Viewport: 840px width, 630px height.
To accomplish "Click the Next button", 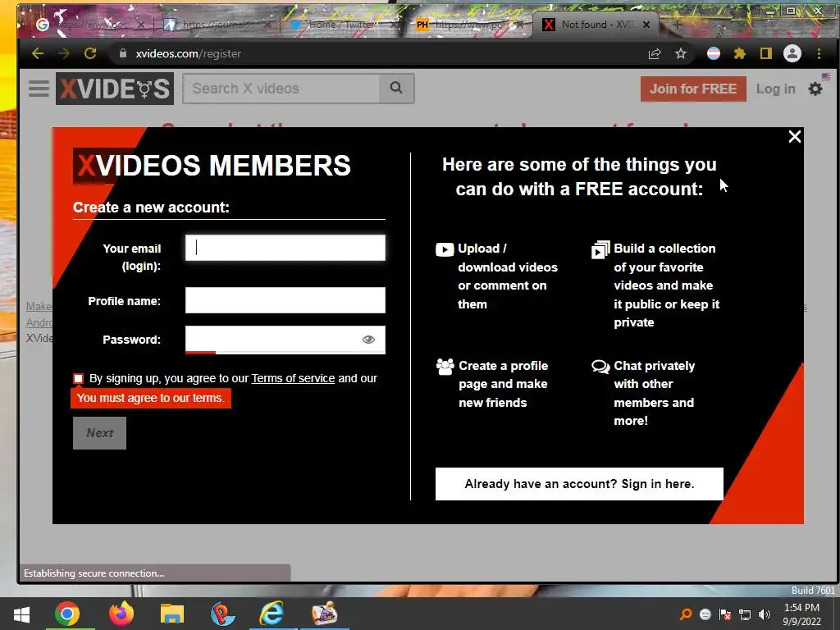I will click(x=99, y=433).
